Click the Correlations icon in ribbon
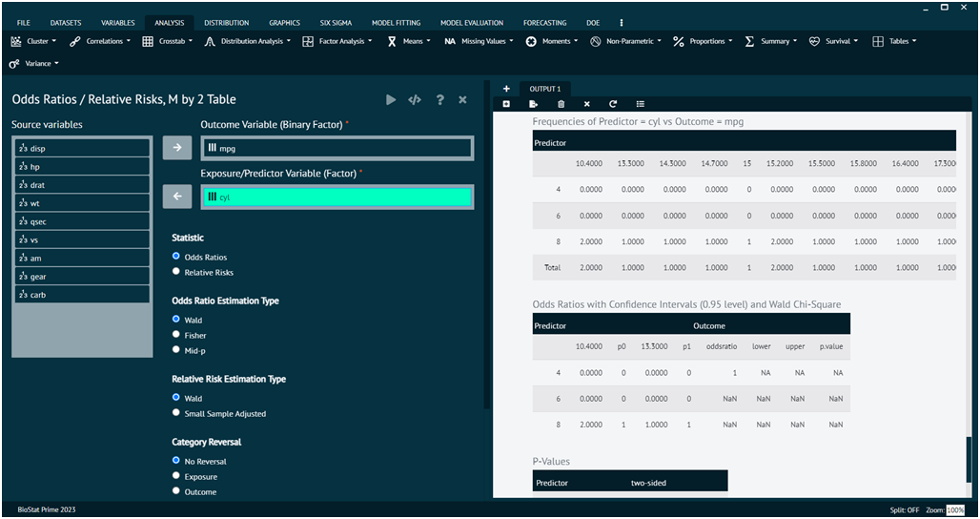The image size is (980, 519). coord(75,41)
